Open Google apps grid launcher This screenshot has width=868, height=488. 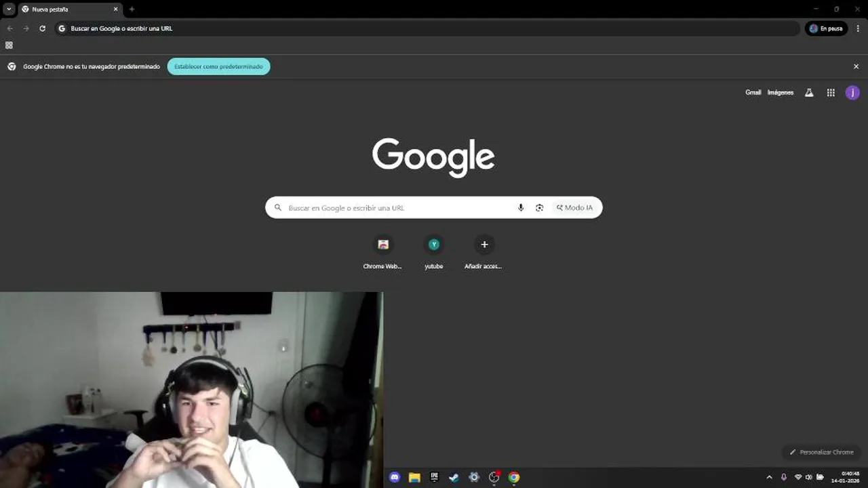tap(831, 93)
